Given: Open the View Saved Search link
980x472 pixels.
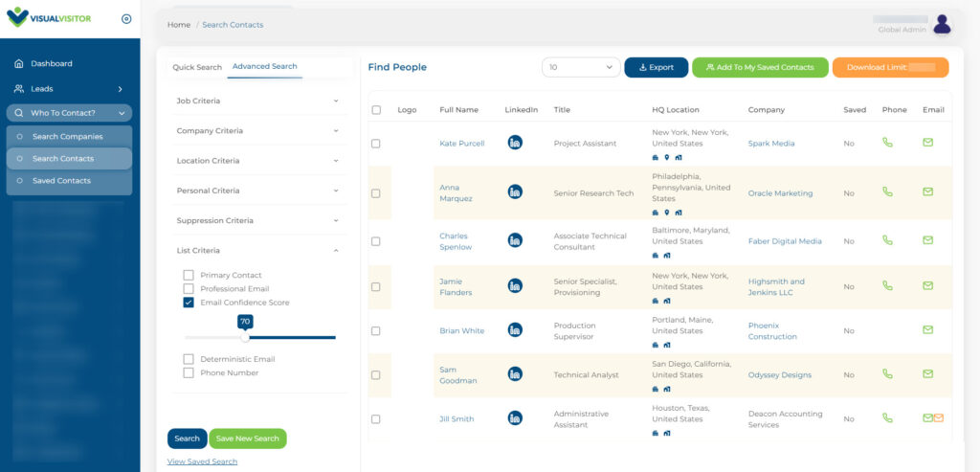Looking at the screenshot, I should (x=203, y=461).
